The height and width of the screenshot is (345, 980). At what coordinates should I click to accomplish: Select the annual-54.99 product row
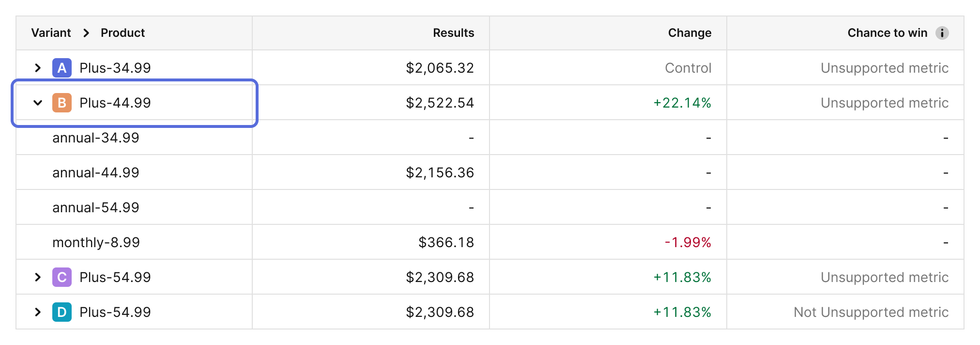tap(96, 207)
